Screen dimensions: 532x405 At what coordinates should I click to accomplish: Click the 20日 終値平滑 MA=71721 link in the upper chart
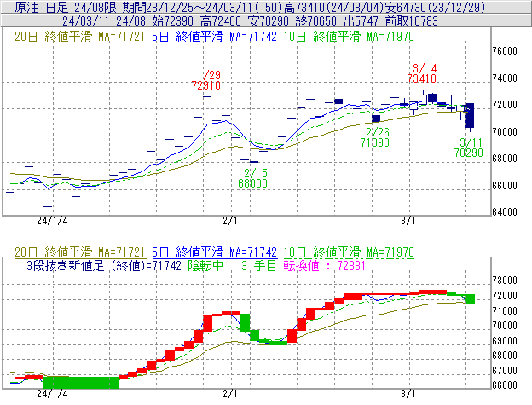pos(80,37)
